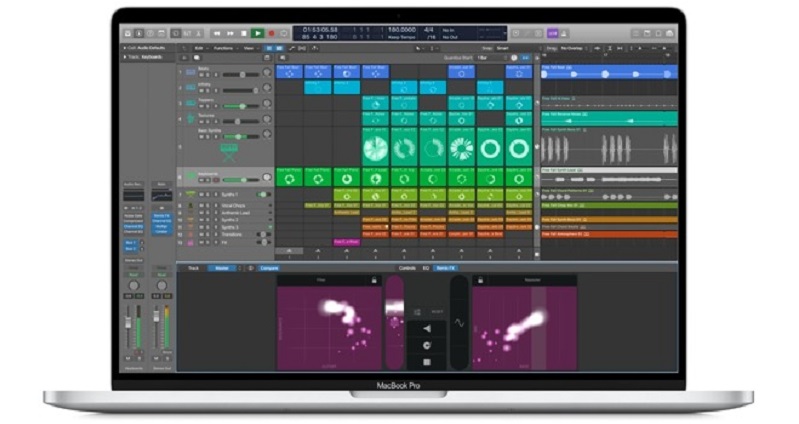Open the Functions menu in tracks area
Image resolution: width=799 pixels, height=424 pixels.
tap(225, 48)
